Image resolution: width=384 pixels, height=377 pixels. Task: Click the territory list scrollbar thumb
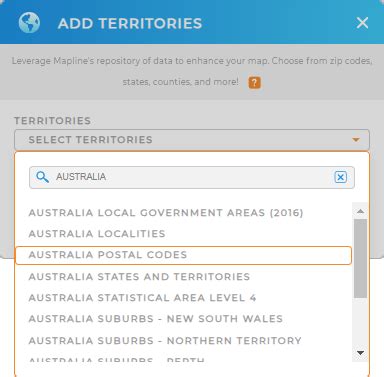point(360,258)
